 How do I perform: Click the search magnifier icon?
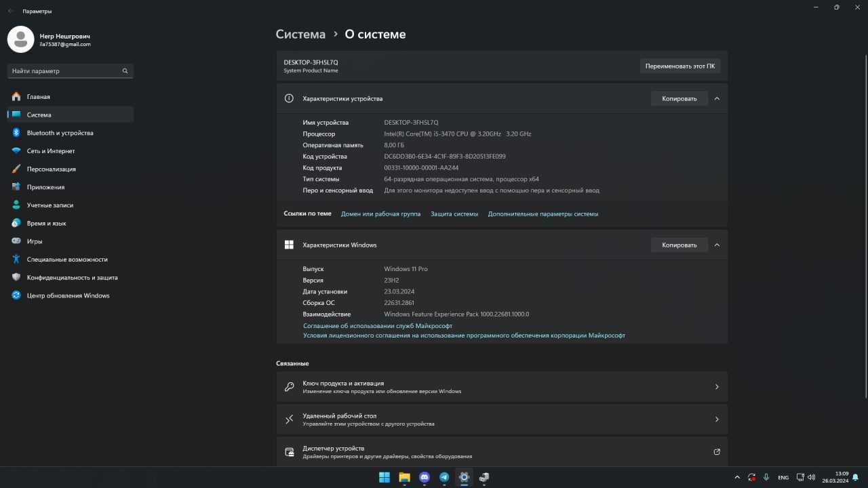click(125, 70)
